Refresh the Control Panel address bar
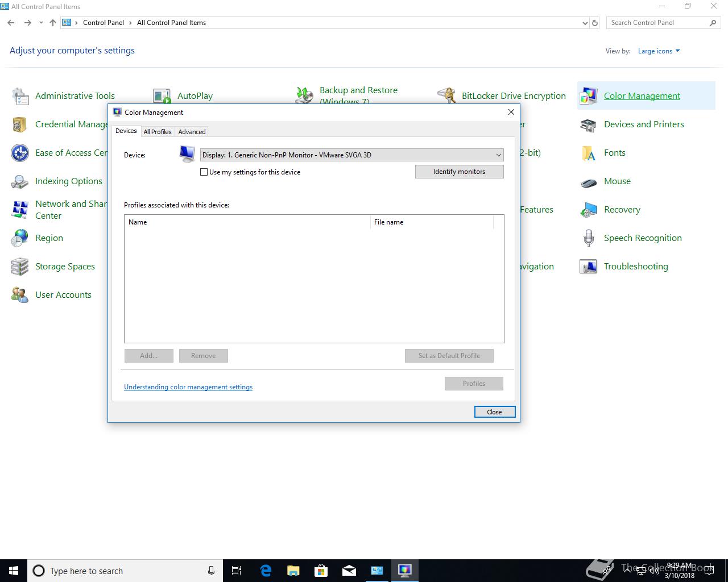 [595, 23]
